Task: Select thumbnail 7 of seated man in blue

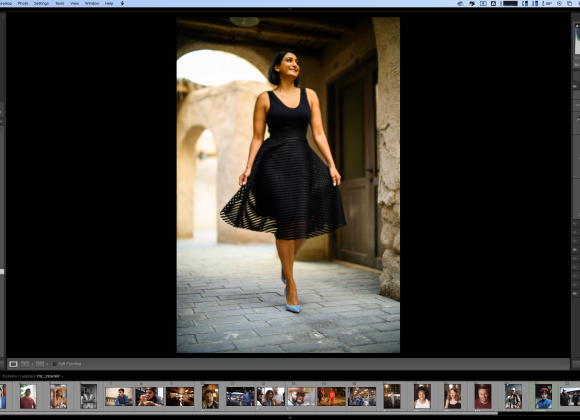Action: click(119, 397)
